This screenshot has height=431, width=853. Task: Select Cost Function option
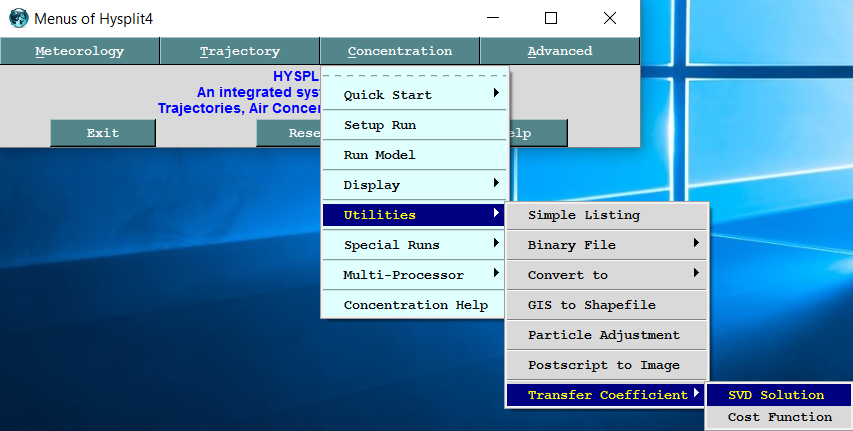coord(778,417)
